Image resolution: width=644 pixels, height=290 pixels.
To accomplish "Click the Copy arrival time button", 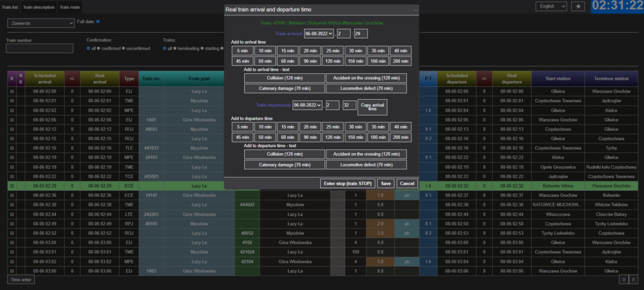I will [373, 107].
